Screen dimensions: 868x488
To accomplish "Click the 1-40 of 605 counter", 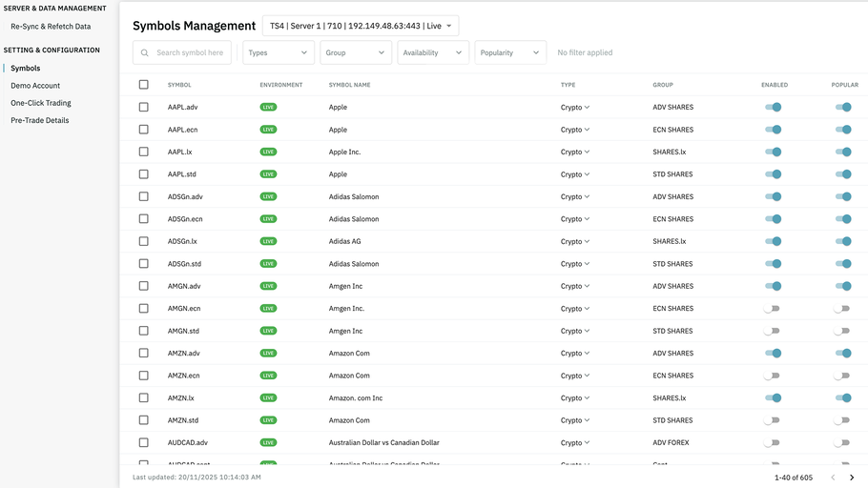I will pos(794,478).
